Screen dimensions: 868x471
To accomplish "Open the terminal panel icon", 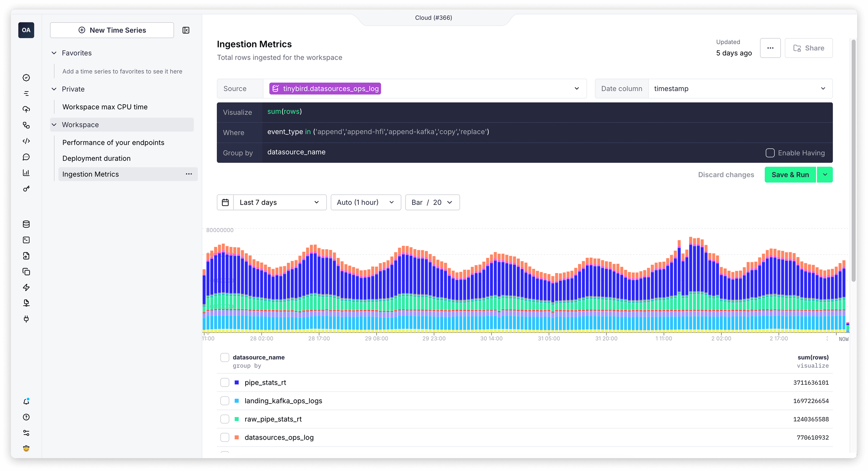I will tap(26, 240).
